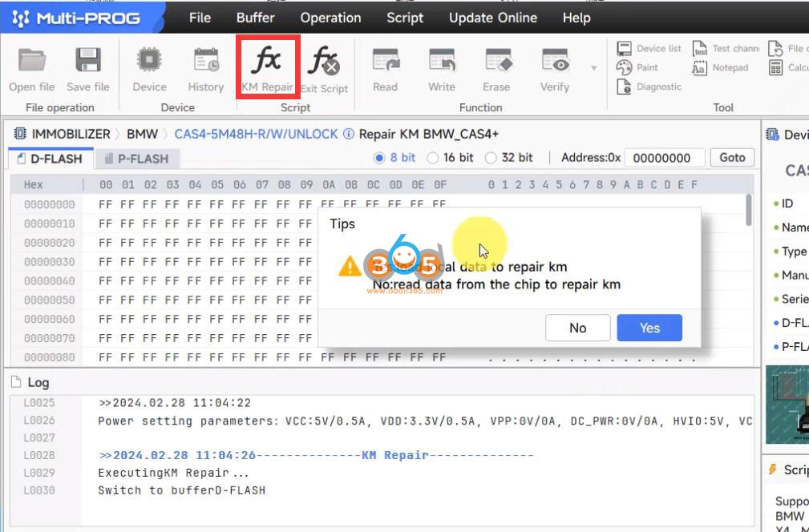Switch to the D-FLASH tab
The height and width of the screenshot is (532, 809).
tap(51, 159)
